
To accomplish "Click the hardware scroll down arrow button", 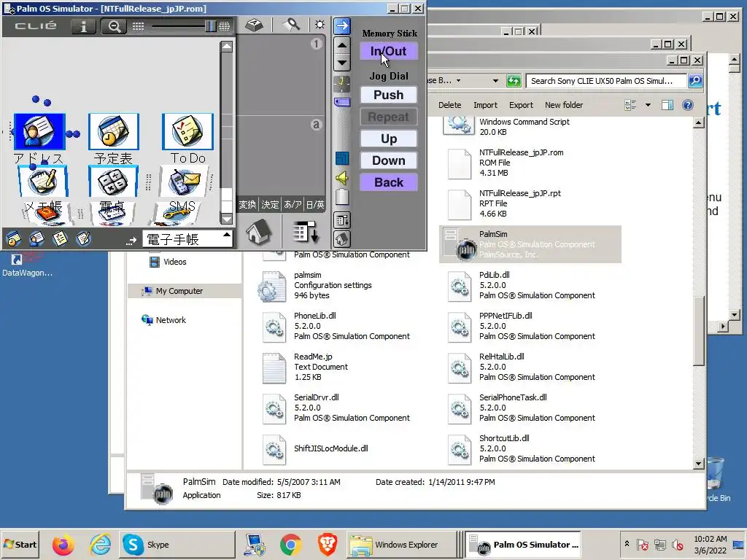I will click(x=342, y=63).
